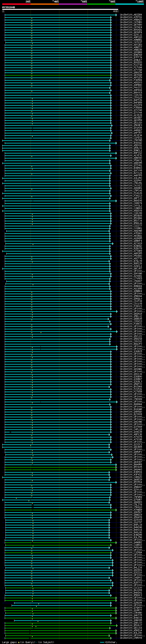Select the hit label UniRef100_A5KE14
This screenshot has width=146, height=644.
tap(131, 630)
